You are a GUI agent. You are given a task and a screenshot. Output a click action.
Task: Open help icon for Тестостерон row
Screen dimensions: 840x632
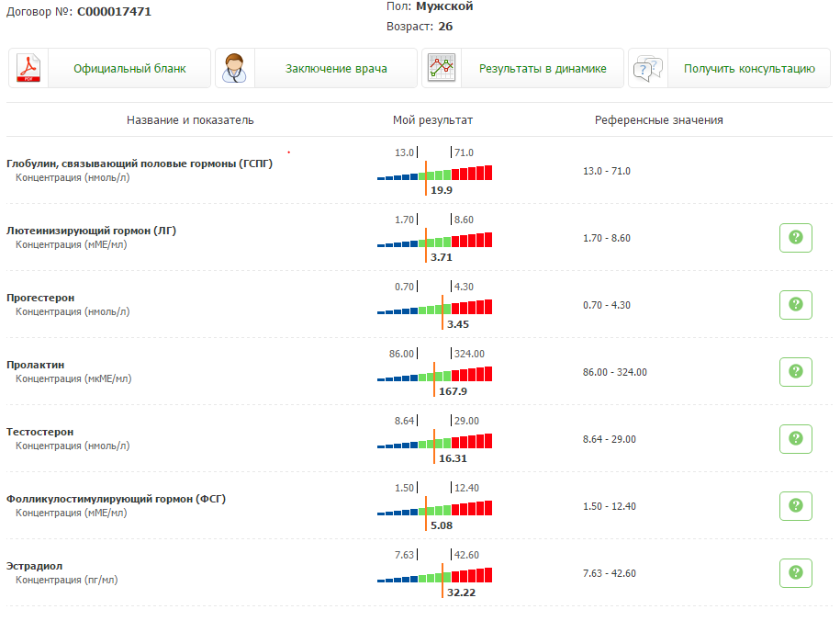point(795,439)
